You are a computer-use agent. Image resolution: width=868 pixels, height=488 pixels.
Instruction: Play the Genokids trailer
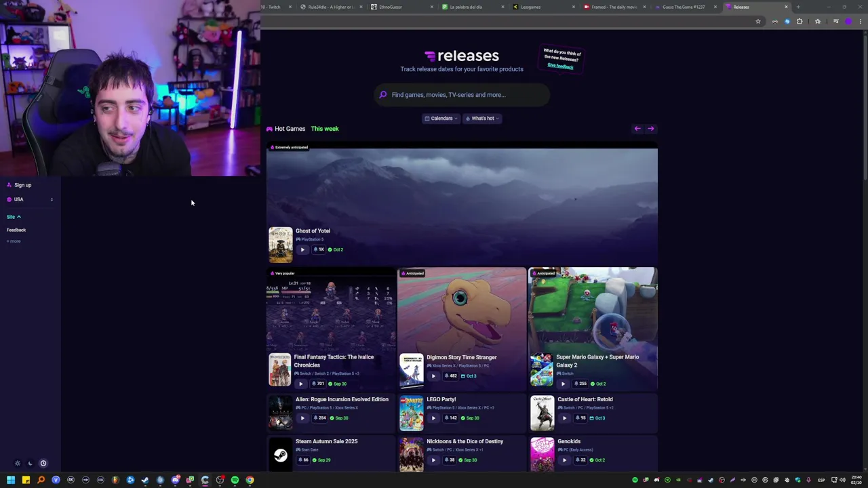tap(564, 460)
